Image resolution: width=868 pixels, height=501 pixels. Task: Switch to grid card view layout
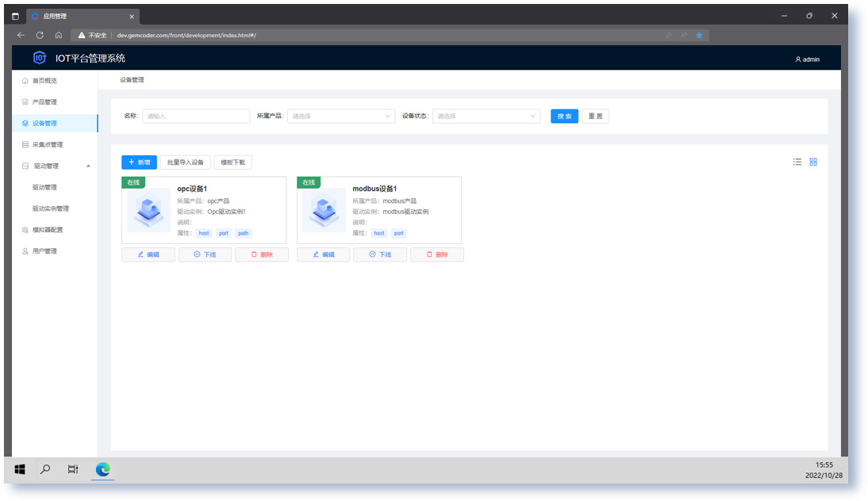[x=813, y=162]
